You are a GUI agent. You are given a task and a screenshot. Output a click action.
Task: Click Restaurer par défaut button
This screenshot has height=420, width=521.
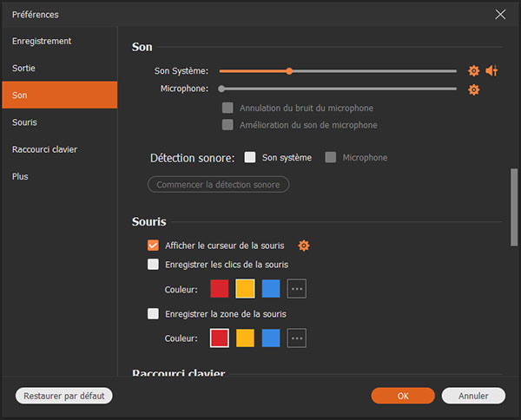tap(64, 396)
